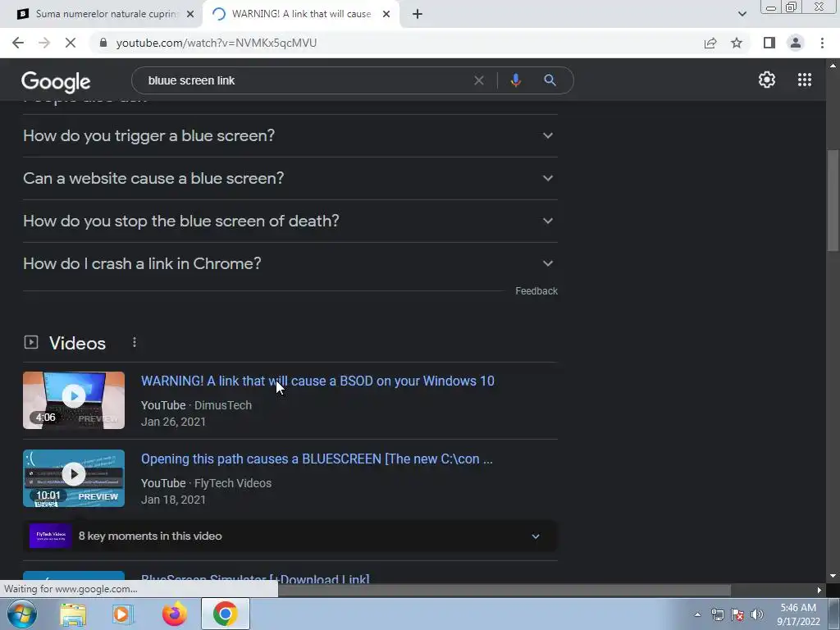
Task: Open 'Opening this path causes a BLUESCREEN' link
Action: (317, 459)
